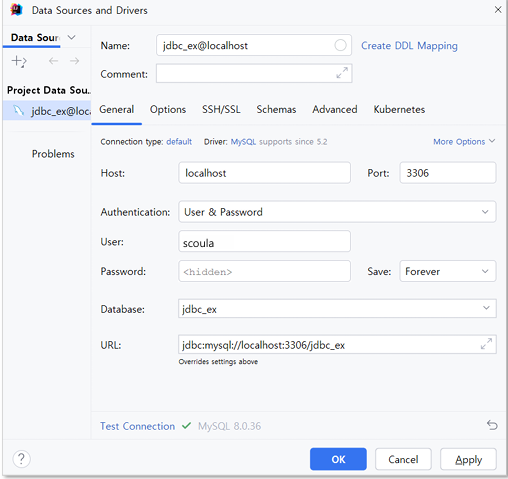The height and width of the screenshot is (479, 508).
Task: Switch to the Options tab
Action: (x=168, y=109)
